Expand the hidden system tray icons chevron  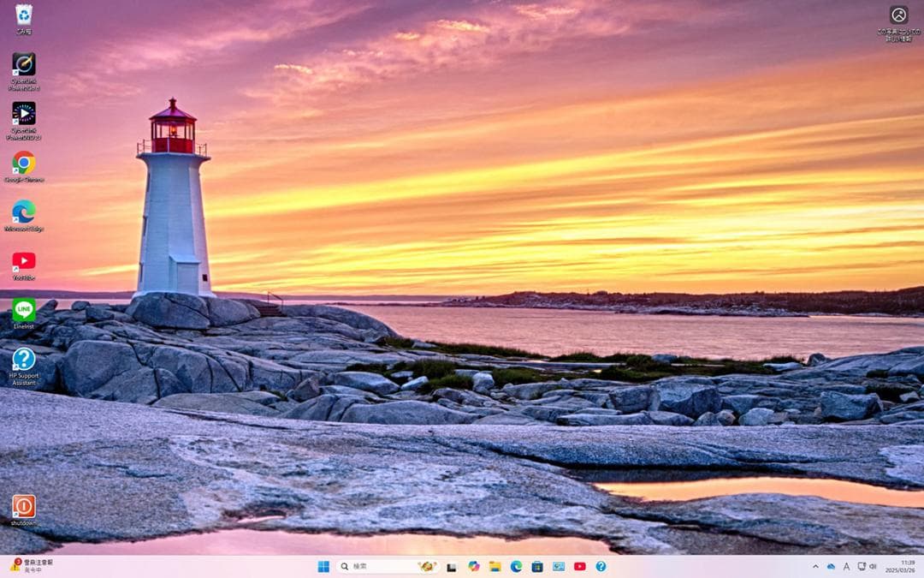click(x=815, y=566)
